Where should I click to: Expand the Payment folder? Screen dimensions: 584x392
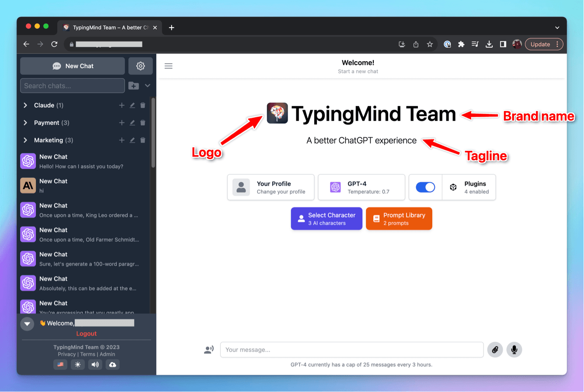coord(25,123)
